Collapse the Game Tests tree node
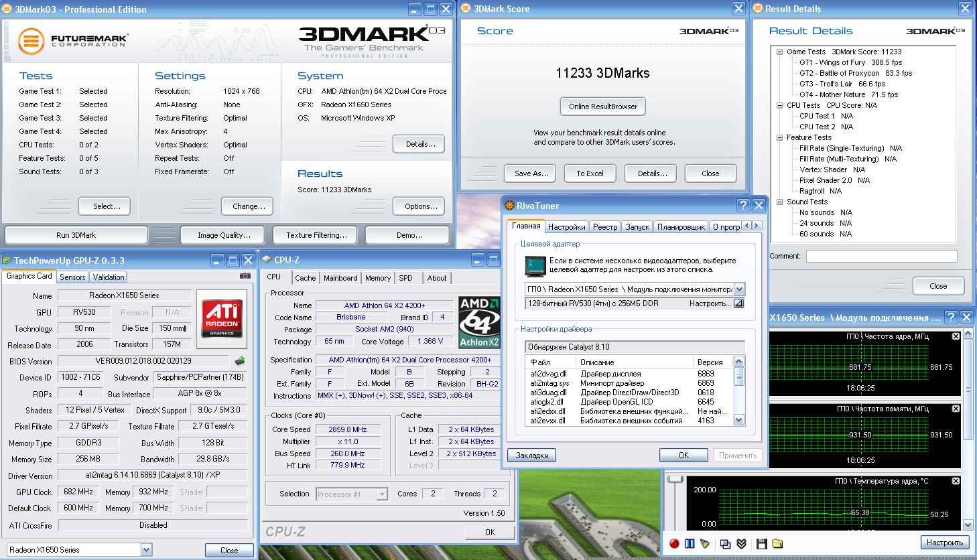The height and width of the screenshot is (560, 977). [780, 52]
